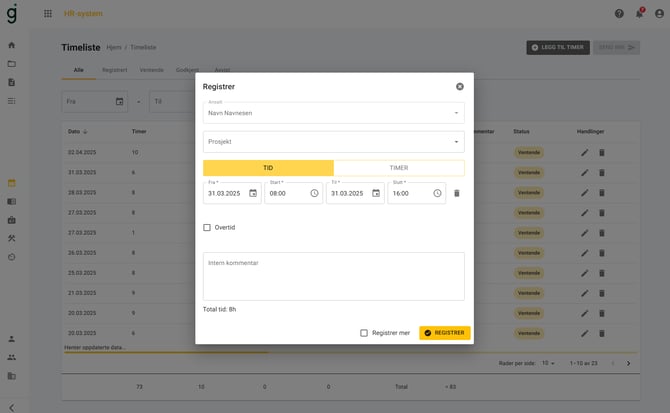Open notifications bell in header

pos(639,13)
